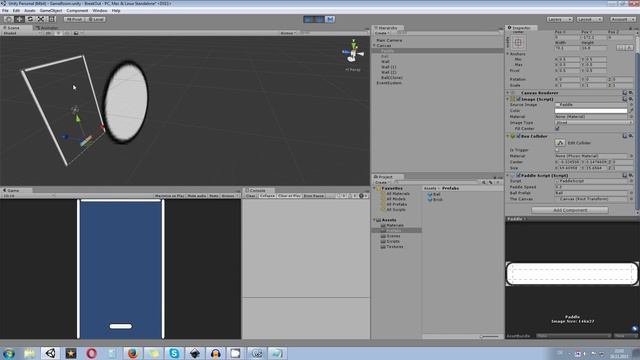Open the Image Type dropdown

pos(593,122)
